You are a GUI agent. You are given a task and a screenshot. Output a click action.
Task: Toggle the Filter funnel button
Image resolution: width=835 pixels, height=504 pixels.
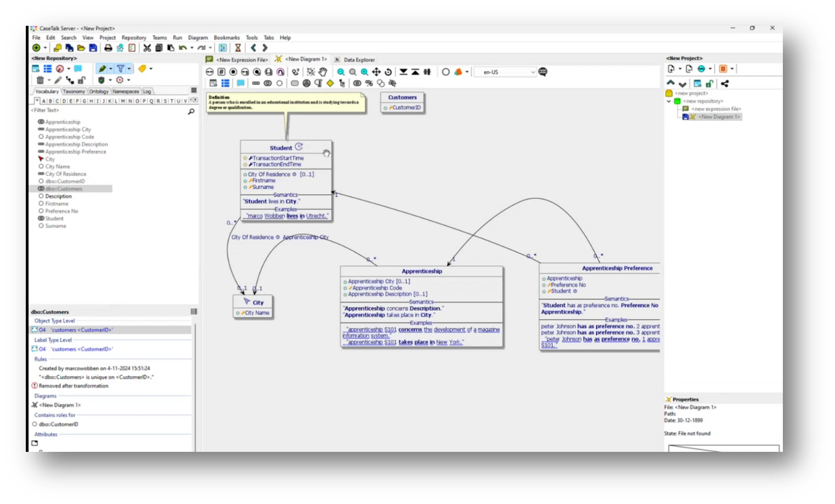tap(120, 69)
